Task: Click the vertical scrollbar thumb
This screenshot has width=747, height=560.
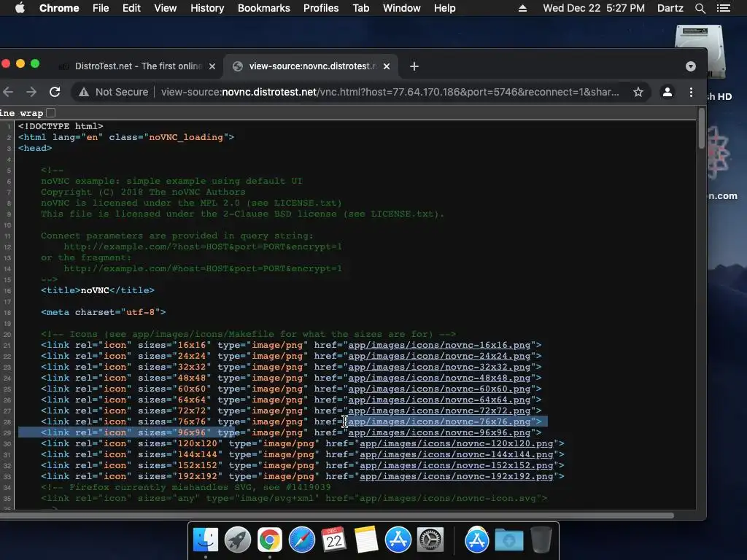Action: (701, 128)
